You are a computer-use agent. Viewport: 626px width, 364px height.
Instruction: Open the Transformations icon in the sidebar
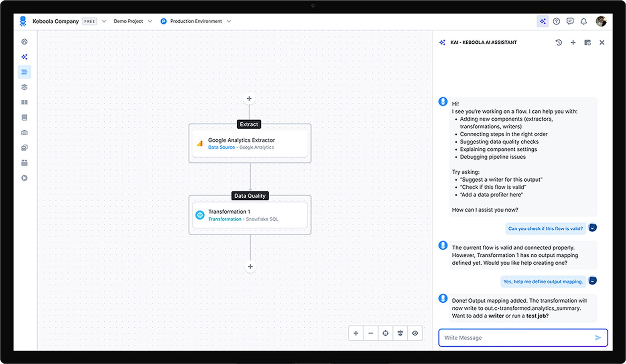click(24, 133)
